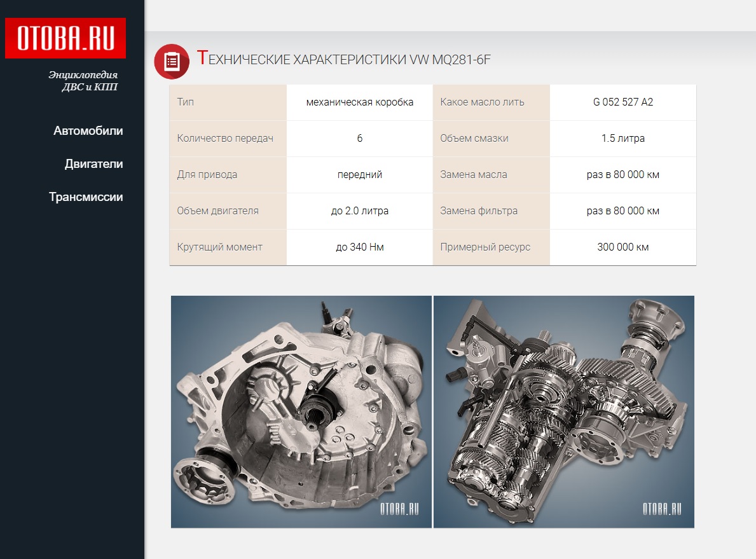
Task: Click the OTOBA.RU red logo
Action: [x=65, y=38]
